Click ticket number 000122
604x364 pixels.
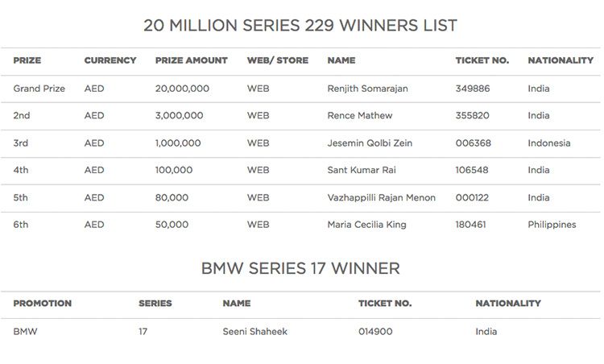[x=472, y=197]
